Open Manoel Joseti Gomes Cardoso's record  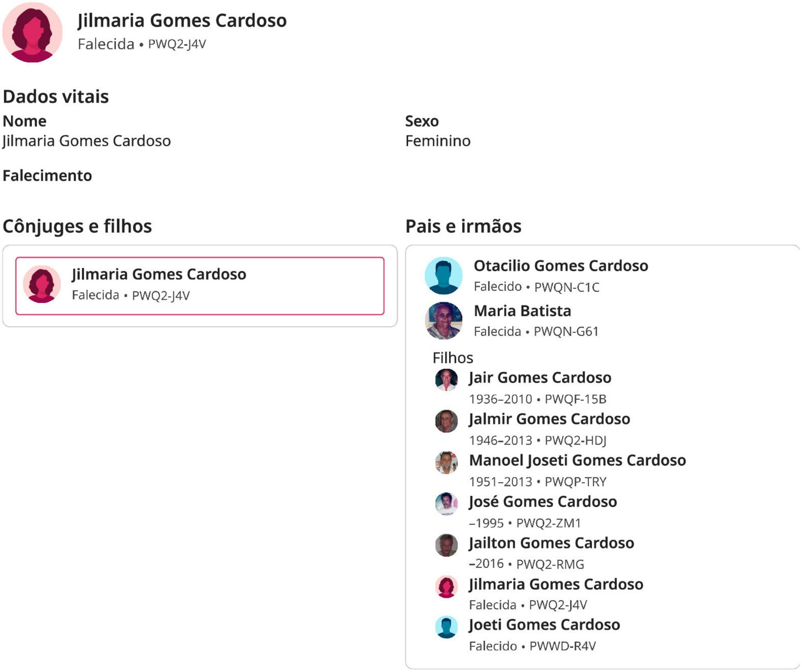pos(577,460)
